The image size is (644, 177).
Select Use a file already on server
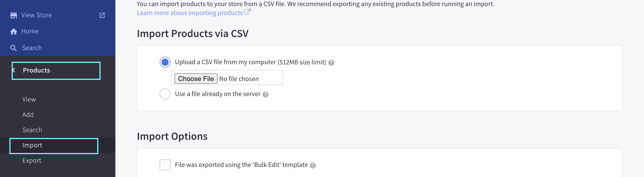tap(165, 94)
